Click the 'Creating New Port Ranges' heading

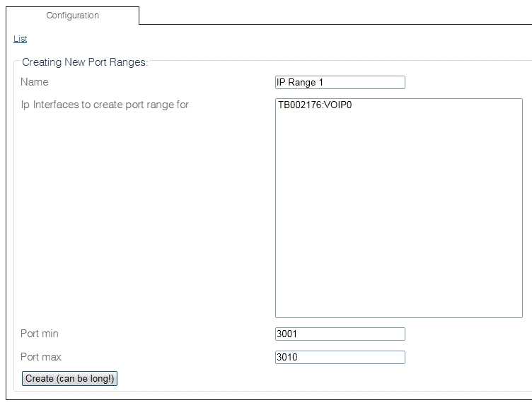point(85,62)
